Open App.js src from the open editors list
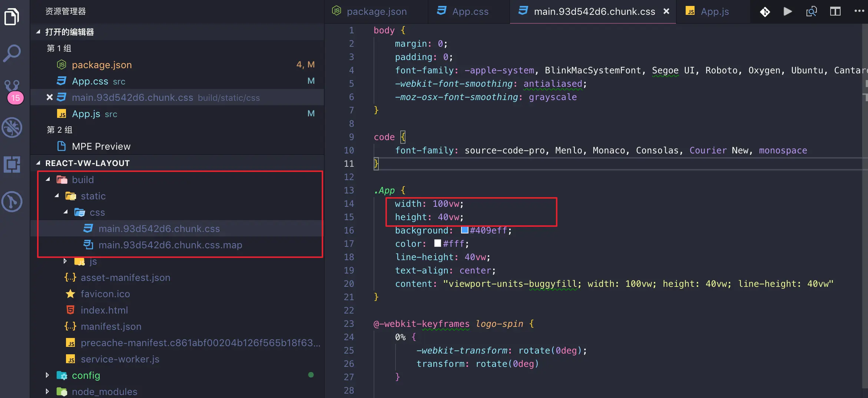Screen dimensions: 868x398 click(x=177, y=113)
